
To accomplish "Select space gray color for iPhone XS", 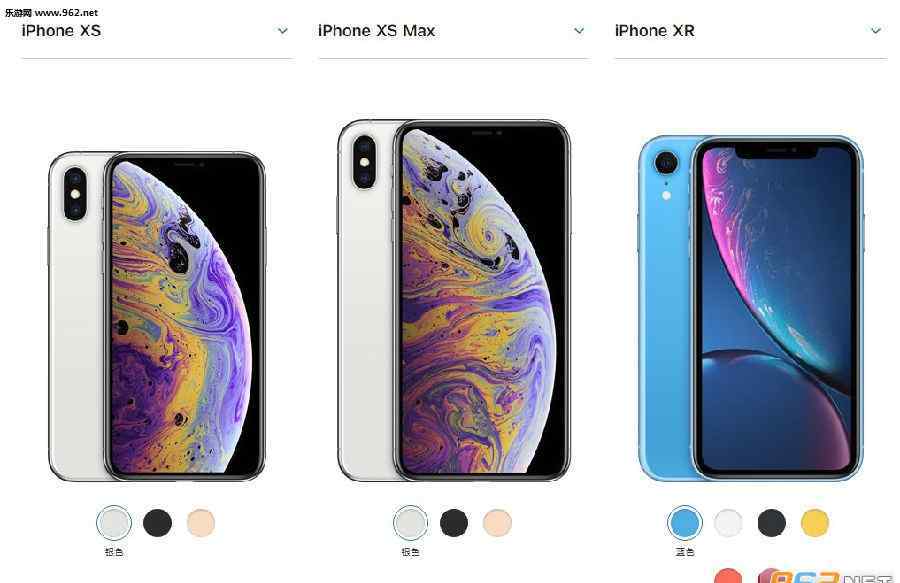I will tap(157, 523).
